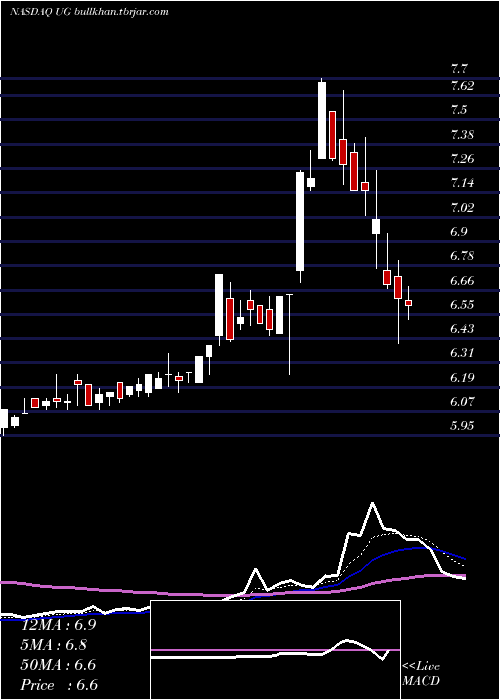Click the 7.5 price axis label

[459, 110]
